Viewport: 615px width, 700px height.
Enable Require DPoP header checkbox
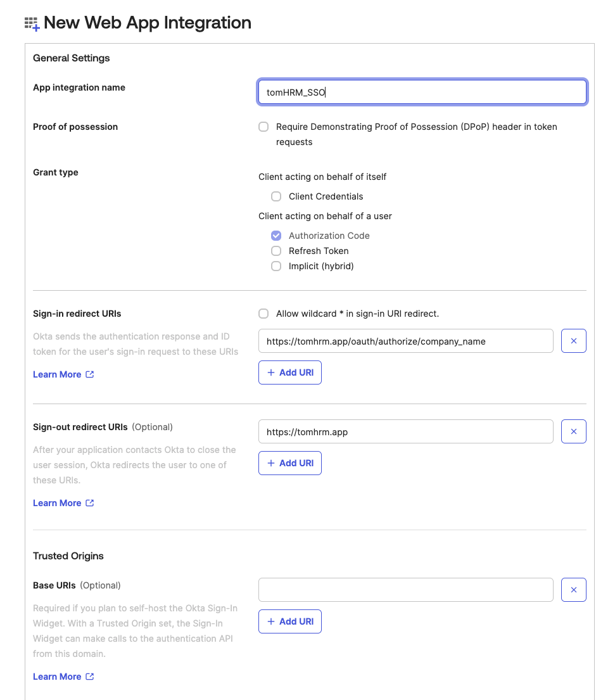pyautogui.click(x=263, y=127)
